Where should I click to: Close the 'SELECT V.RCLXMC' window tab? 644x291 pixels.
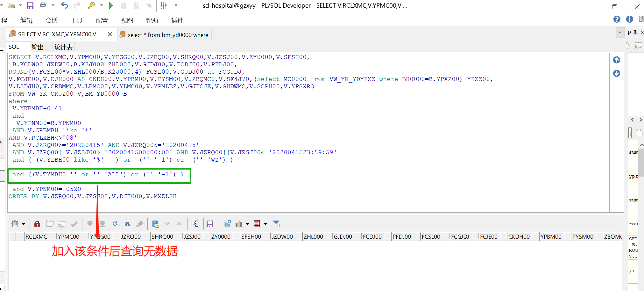click(110, 34)
